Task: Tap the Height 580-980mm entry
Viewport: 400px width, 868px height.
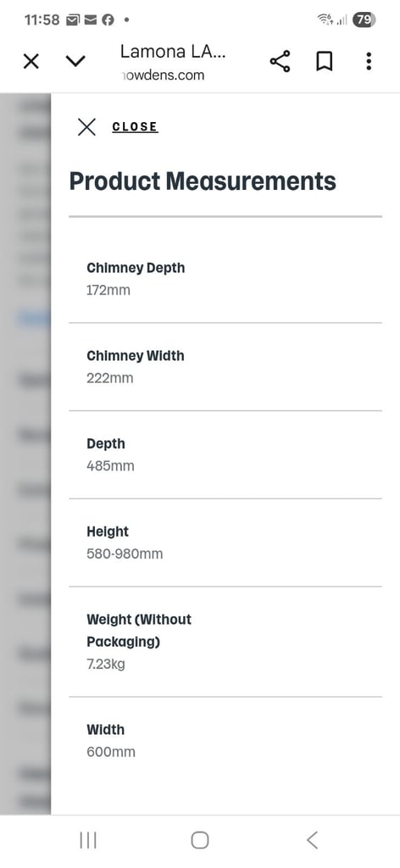Action: (x=225, y=542)
